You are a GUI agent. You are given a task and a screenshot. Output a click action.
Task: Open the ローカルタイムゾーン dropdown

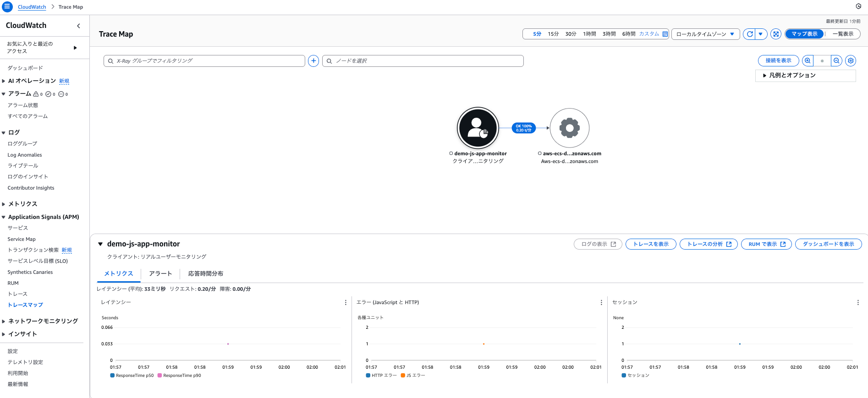coord(705,34)
